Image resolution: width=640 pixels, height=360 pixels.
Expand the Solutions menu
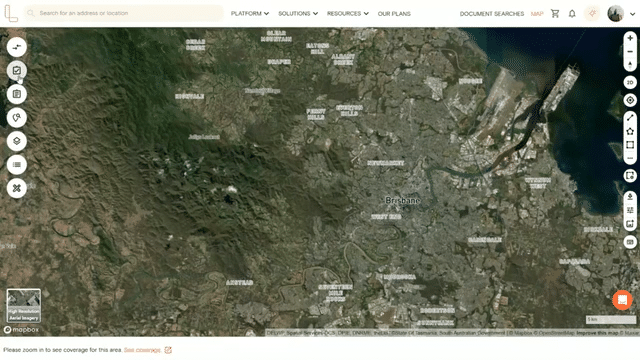[x=298, y=13]
